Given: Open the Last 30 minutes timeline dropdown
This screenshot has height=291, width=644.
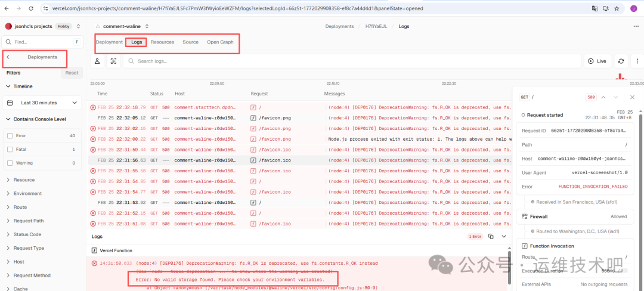Looking at the screenshot, I should click(42, 103).
